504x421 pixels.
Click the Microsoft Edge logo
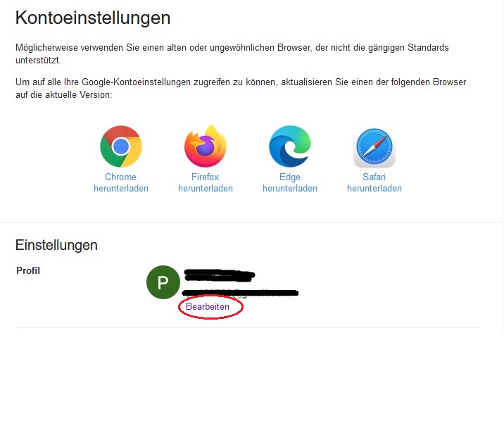pyautogui.click(x=290, y=146)
